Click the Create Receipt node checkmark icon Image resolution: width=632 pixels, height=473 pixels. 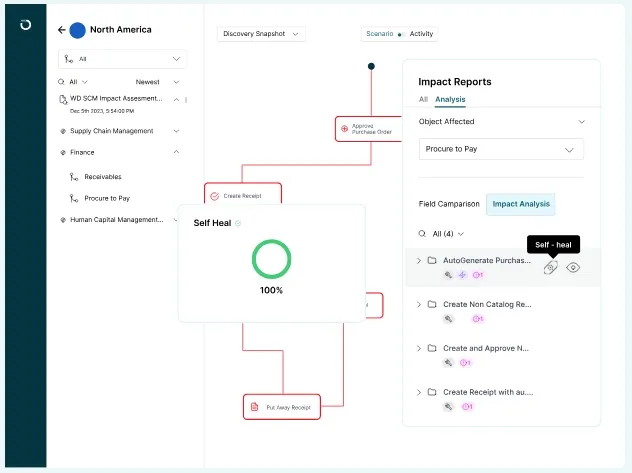pyautogui.click(x=214, y=196)
